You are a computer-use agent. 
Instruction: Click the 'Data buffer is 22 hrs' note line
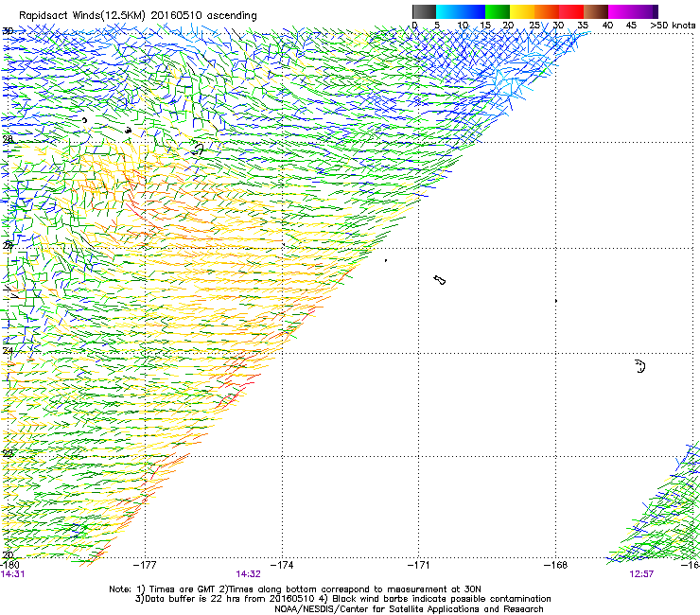coord(342,599)
